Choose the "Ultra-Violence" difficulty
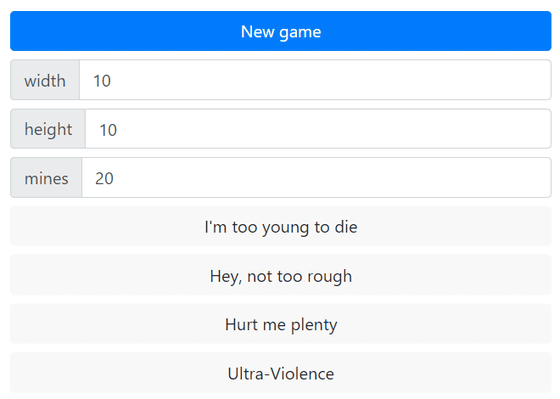Screen dimensions: 560x399 [x=281, y=373]
